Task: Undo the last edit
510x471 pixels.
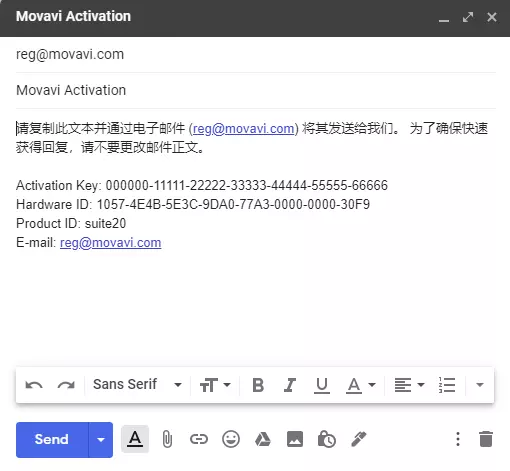Action: pos(34,385)
